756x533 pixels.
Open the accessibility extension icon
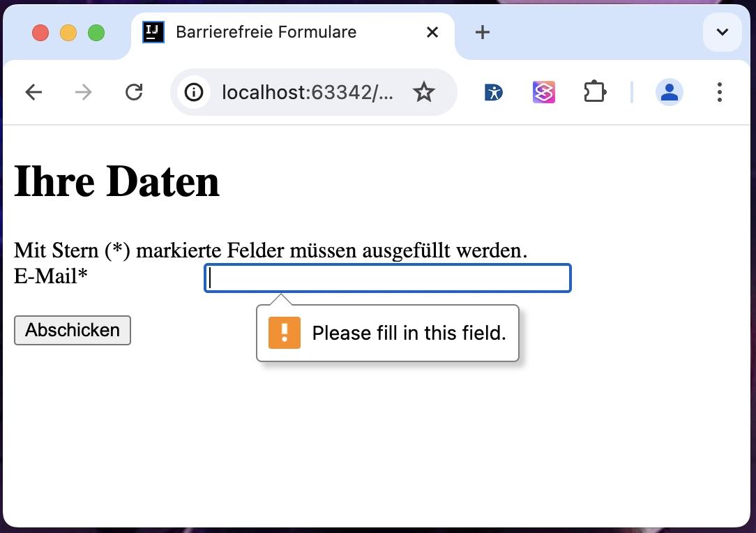pyautogui.click(x=494, y=92)
